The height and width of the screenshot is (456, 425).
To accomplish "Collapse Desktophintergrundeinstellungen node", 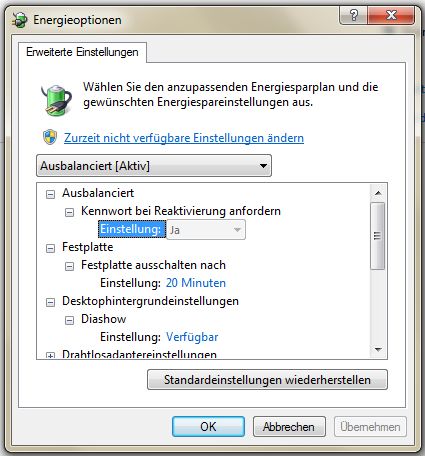I will [50, 302].
